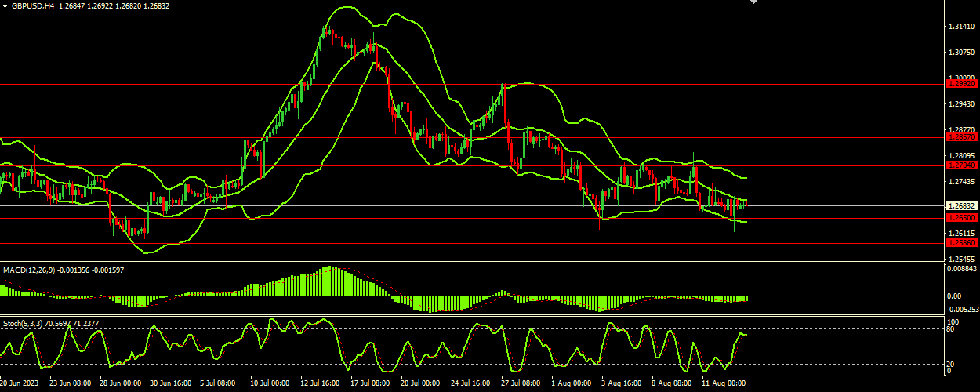Click the 23 Jun 08:00 time axis label

pos(69,384)
